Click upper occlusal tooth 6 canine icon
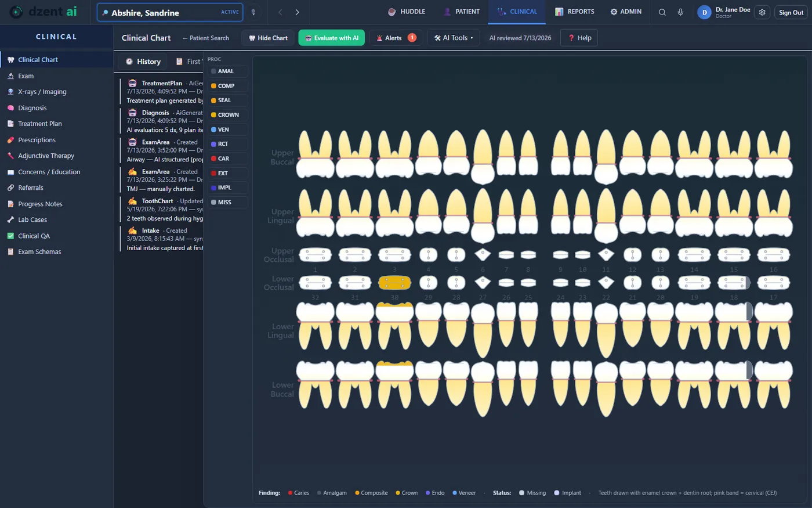 (483, 254)
